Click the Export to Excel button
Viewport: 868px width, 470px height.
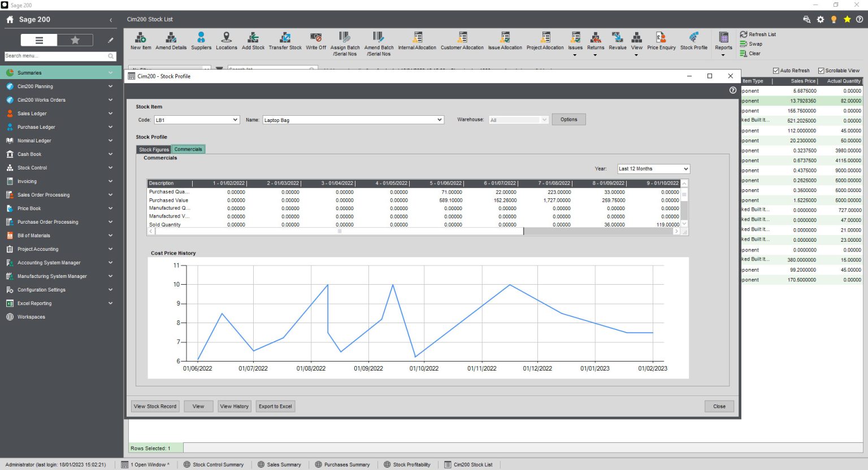click(275, 406)
